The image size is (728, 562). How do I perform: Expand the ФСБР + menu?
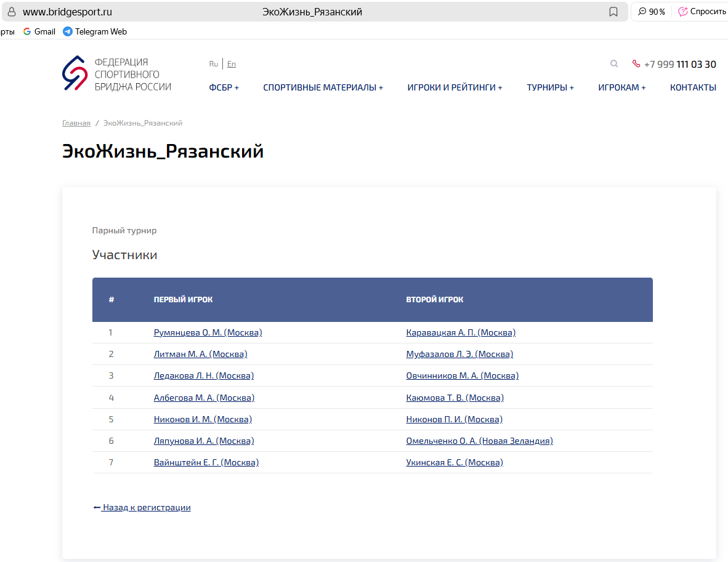point(224,87)
